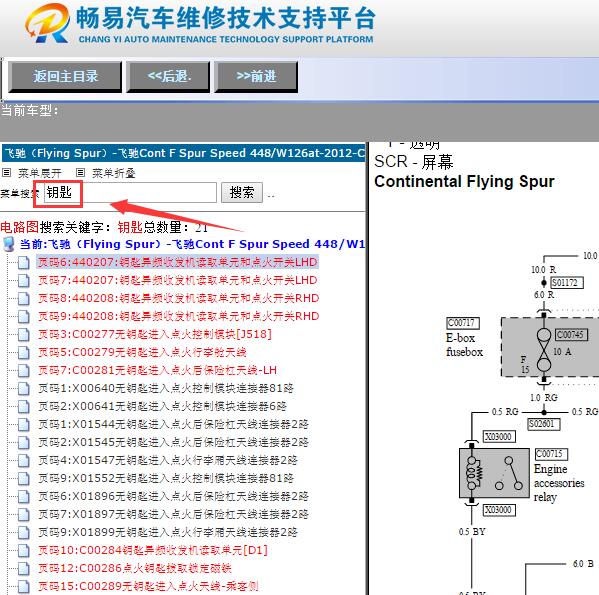Open 页码2:X00641 6-way connector entry

[162, 406]
